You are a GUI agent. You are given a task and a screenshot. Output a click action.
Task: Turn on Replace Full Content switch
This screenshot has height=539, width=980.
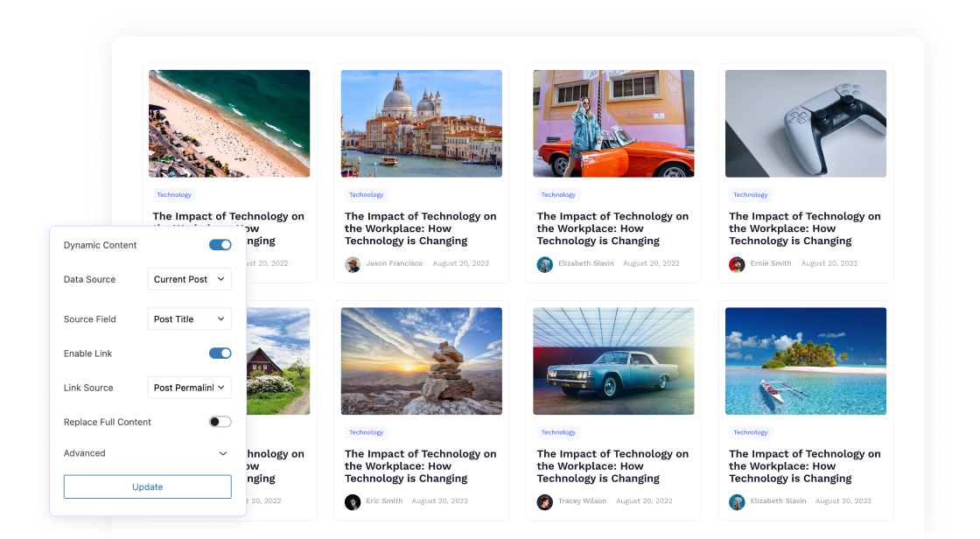(220, 422)
